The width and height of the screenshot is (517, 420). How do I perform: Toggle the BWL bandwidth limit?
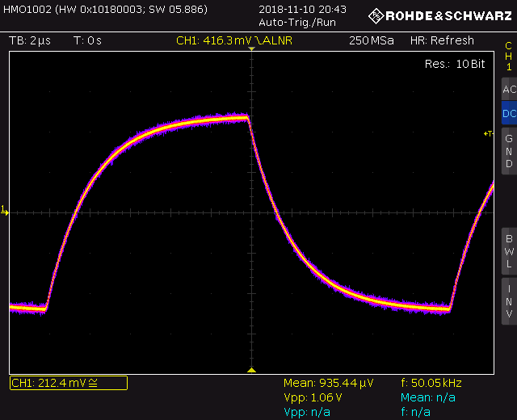click(x=510, y=251)
